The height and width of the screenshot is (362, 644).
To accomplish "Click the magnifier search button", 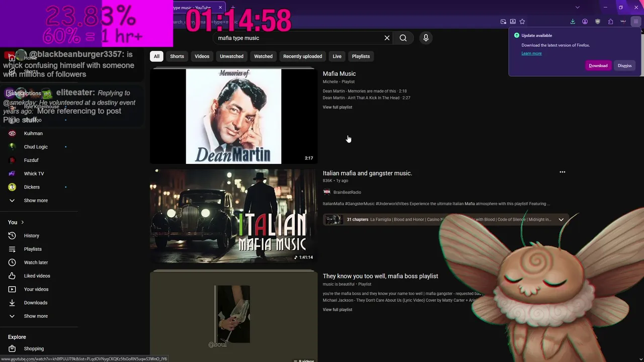I will pyautogui.click(x=403, y=38).
